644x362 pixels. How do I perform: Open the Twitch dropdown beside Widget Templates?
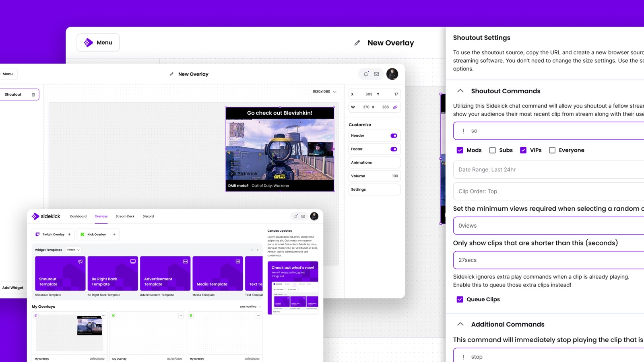tap(73, 250)
